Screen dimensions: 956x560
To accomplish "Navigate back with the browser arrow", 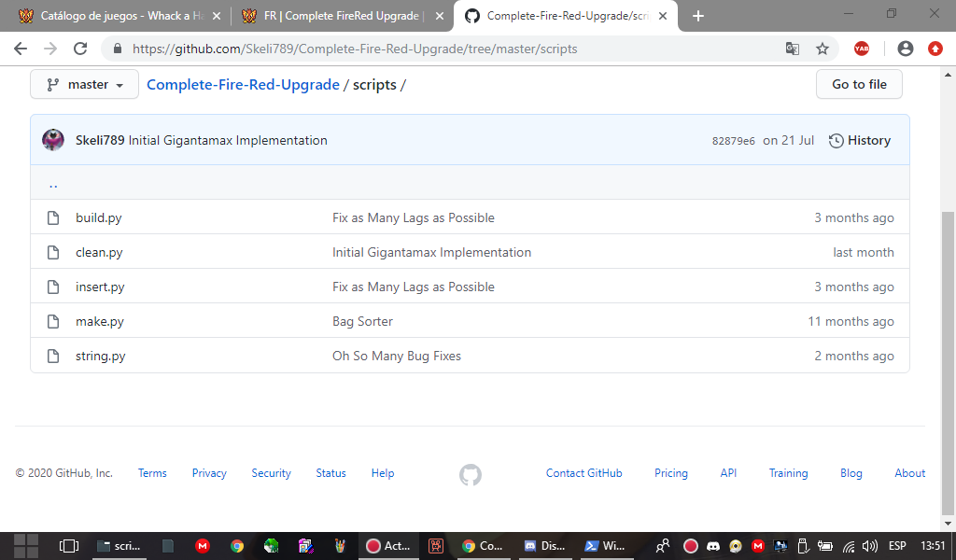I will point(20,49).
